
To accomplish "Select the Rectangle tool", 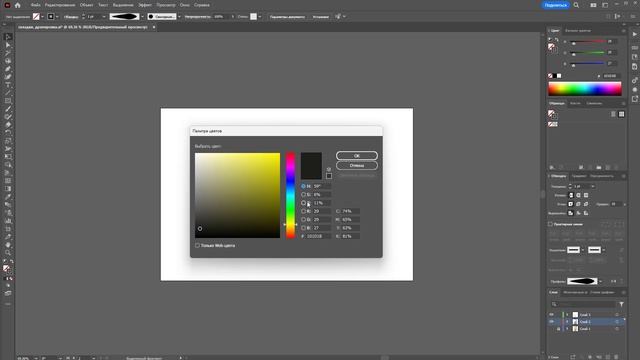I will [x=8, y=100].
